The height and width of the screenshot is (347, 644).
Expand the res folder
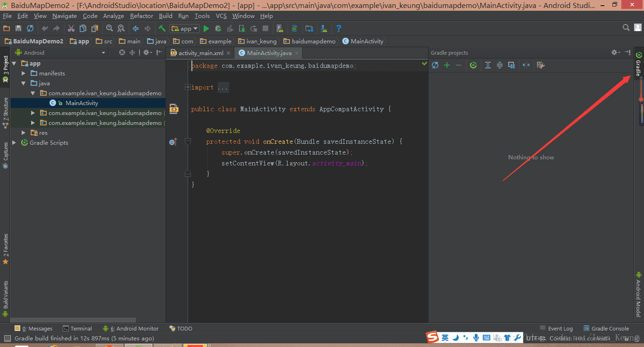click(x=24, y=133)
